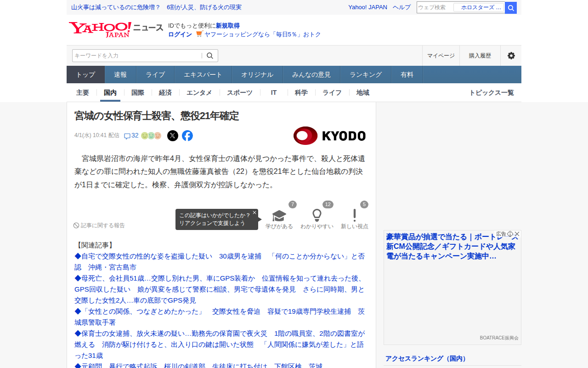This screenshot has height=368, width=588.
Task: Click 記事に関する報告 report link
Action: pos(99,225)
